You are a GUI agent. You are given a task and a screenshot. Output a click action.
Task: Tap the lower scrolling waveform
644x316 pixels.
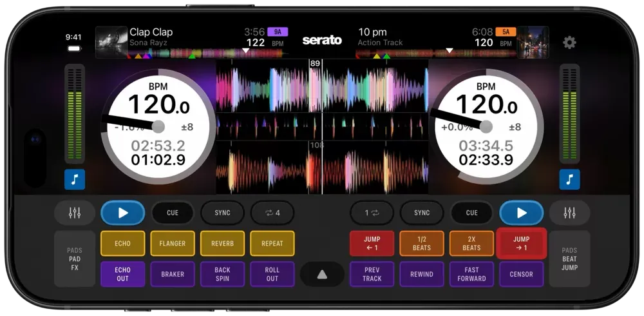coord(322,168)
